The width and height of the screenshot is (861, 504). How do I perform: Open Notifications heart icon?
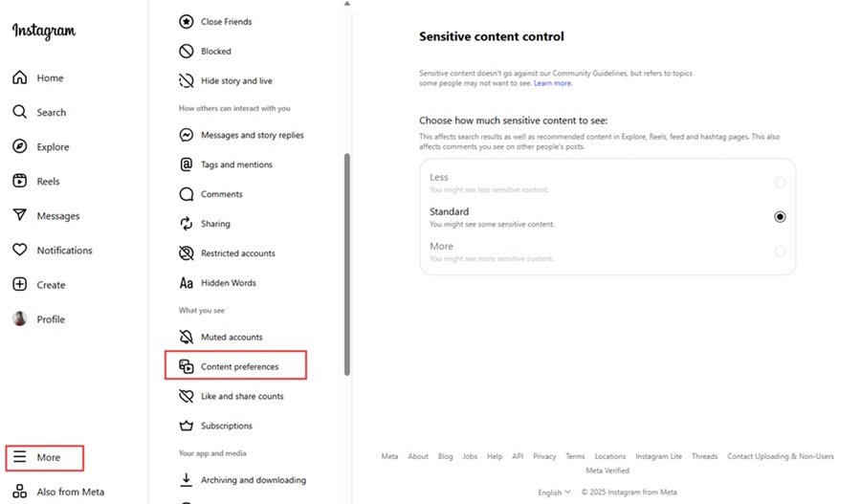point(20,250)
